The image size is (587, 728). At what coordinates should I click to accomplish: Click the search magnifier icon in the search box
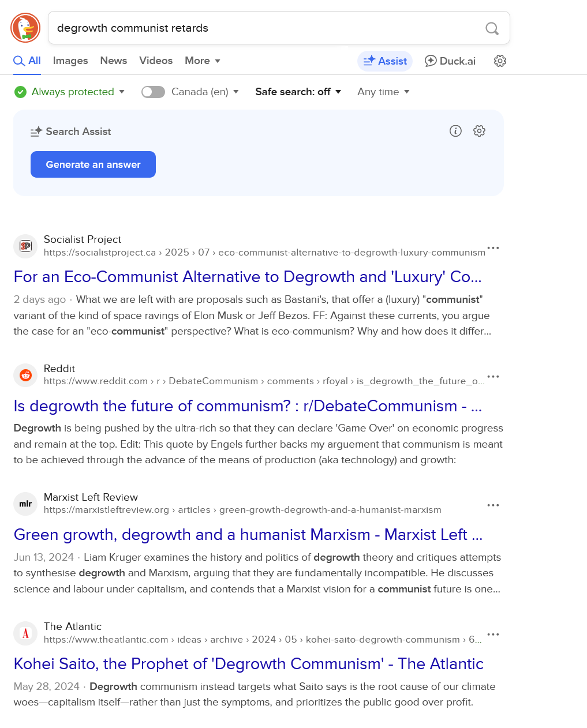coord(492,28)
